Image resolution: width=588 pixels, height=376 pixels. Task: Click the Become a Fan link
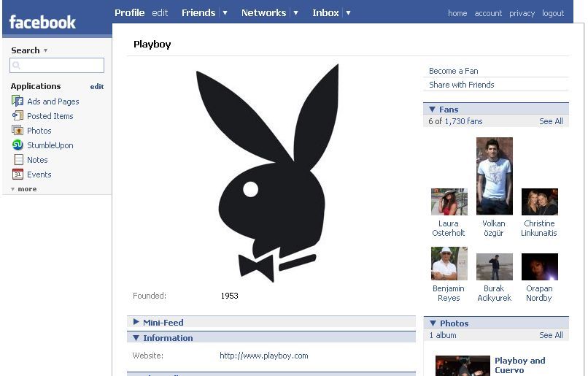pyautogui.click(x=454, y=71)
